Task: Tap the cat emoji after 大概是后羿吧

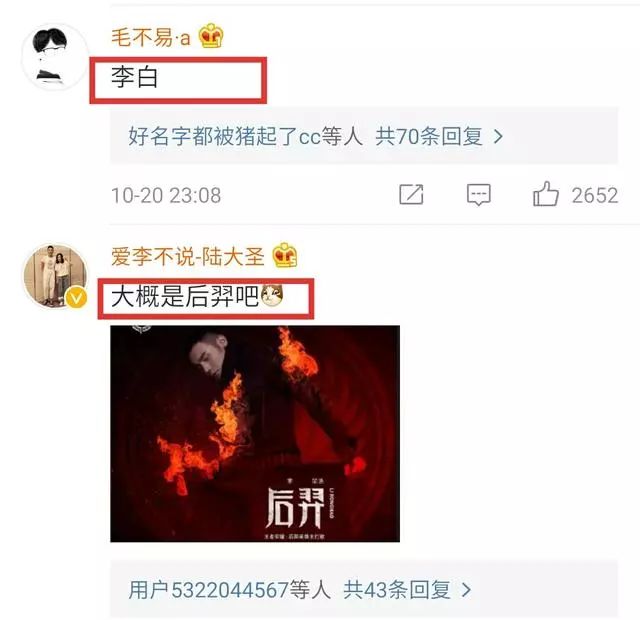Action: tap(272, 296)
